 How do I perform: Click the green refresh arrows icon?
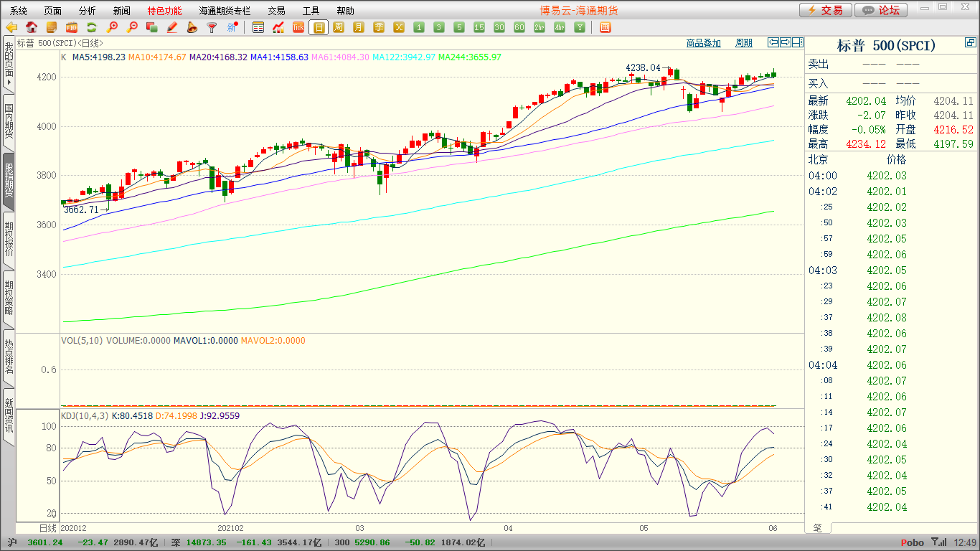92,27
